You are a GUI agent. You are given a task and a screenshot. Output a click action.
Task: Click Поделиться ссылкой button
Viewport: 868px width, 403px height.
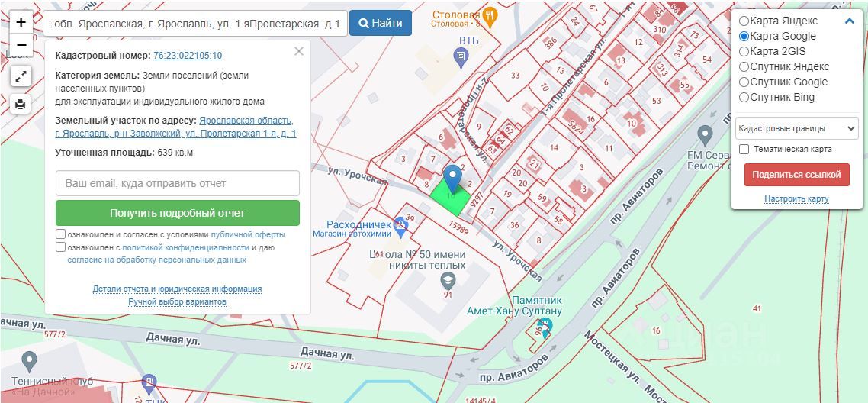pyautogui.click(x=796, y=174)
